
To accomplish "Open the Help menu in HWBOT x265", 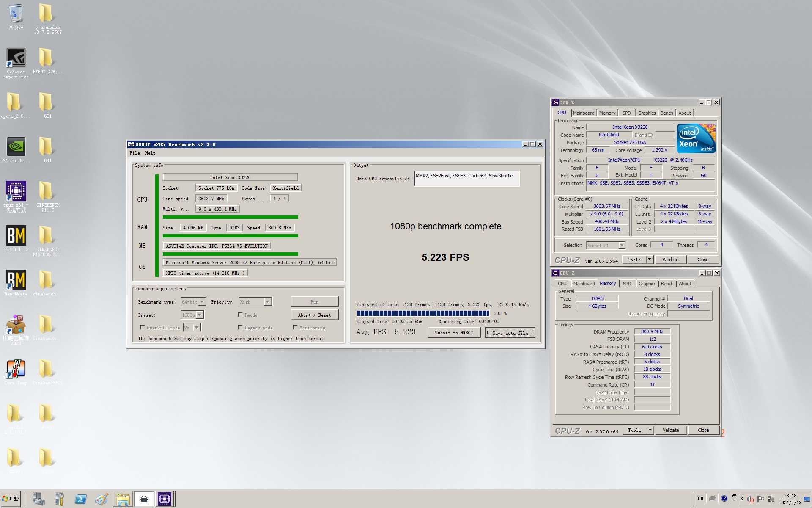I will coord(150,153).
